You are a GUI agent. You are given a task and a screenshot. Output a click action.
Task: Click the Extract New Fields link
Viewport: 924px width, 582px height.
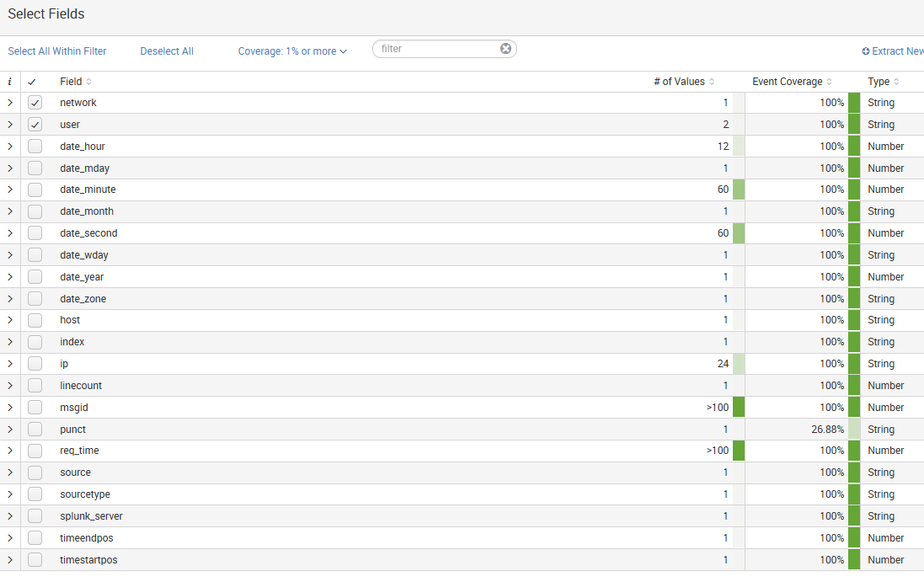[x=892, y=51]
